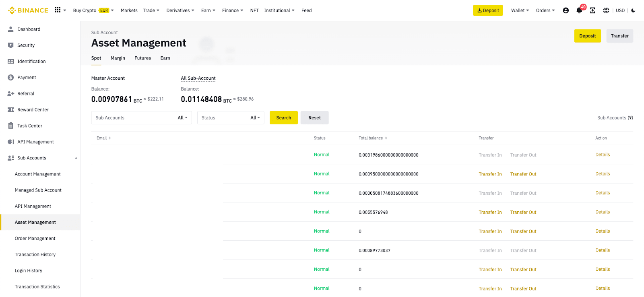Open the language globe icon
644x297 pixels.
click(606, 10)
